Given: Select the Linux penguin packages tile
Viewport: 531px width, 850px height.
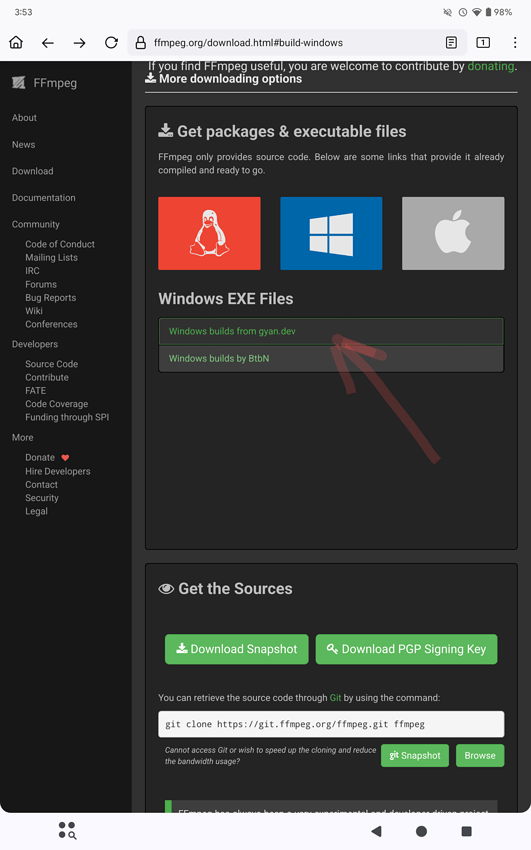Looking at the screenshot, I should [209, 233].
